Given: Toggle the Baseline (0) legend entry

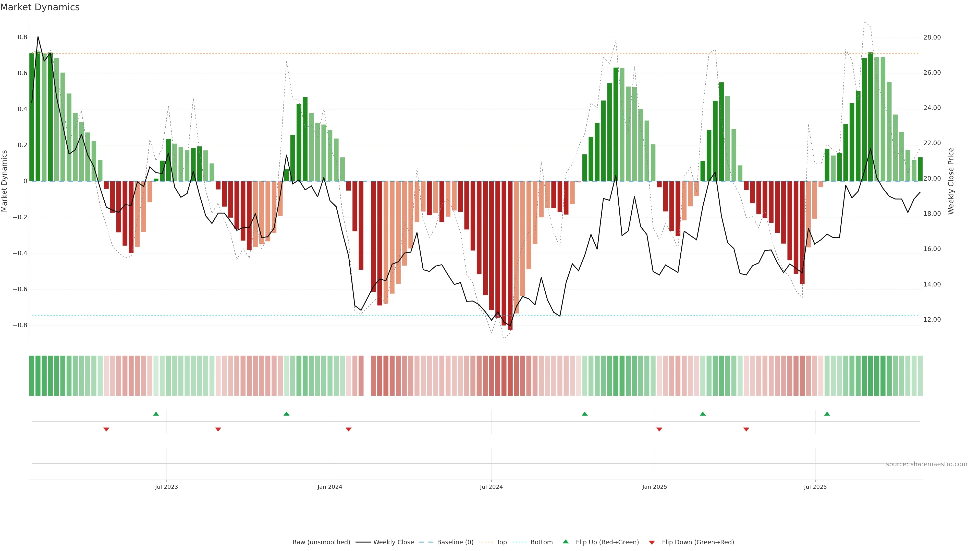Looking at the screenshot, I should point(455,542).
